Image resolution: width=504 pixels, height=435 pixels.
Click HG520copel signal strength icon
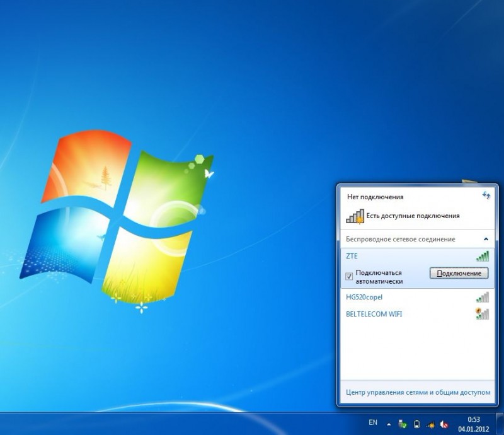point(483,298)
